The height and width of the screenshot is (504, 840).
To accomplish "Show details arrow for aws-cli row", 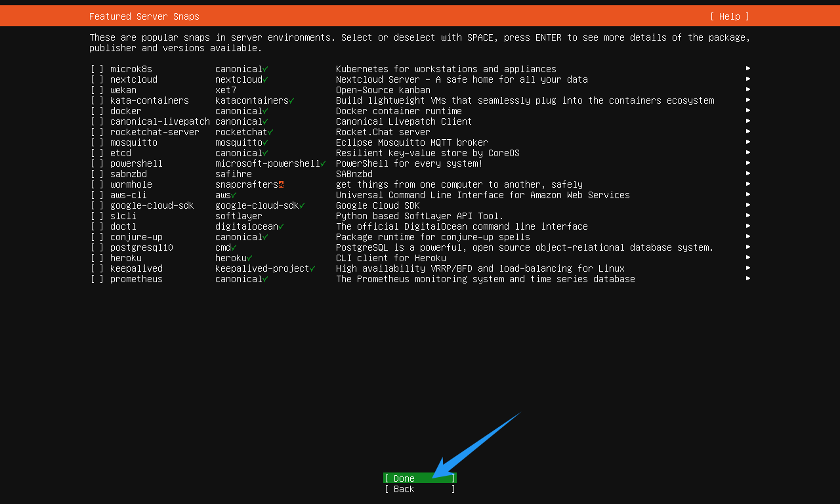I will tap(748, 194).
